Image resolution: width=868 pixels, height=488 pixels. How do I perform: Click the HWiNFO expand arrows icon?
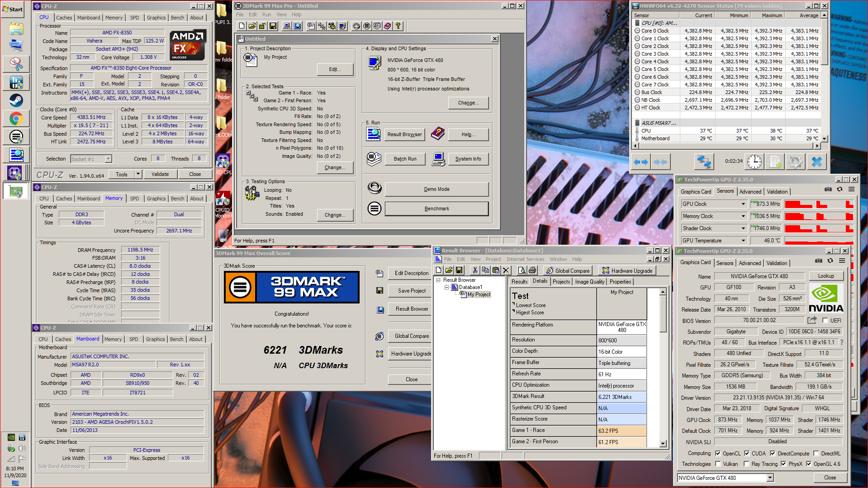pyautogui.click(x=641, y=161)
